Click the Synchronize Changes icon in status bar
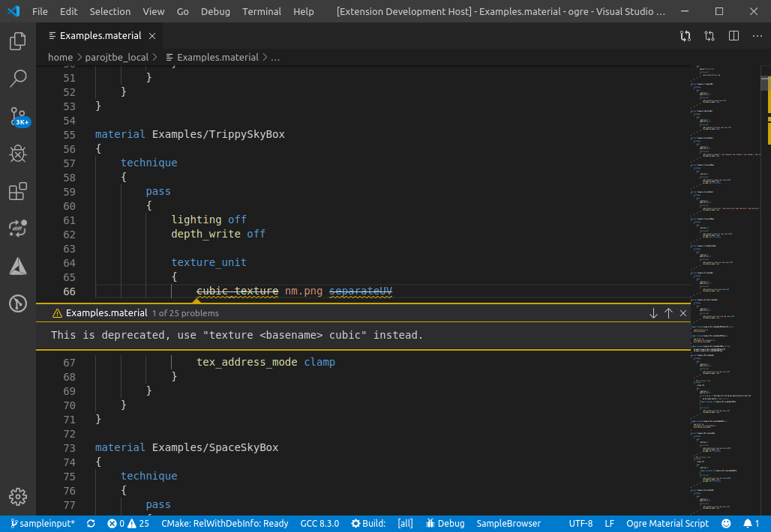771x532 pixels. [91, 524]
